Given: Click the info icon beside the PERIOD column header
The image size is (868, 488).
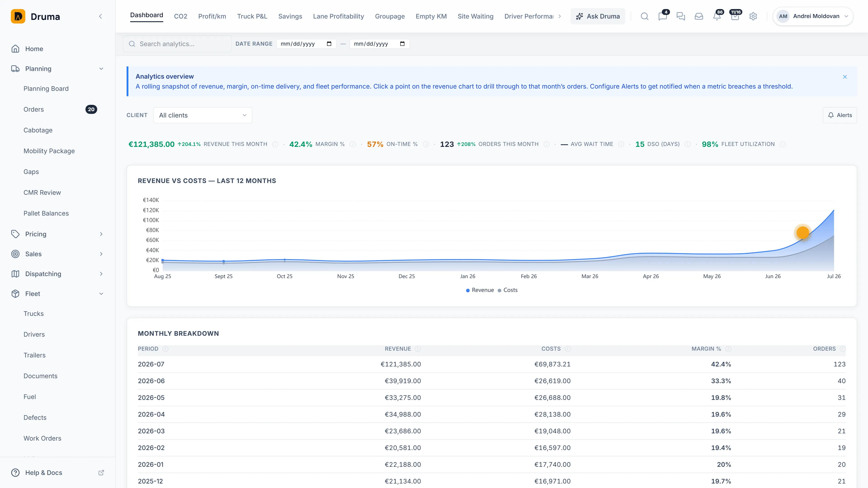Looking at the screenshot, I should click(x=165, y=349).
